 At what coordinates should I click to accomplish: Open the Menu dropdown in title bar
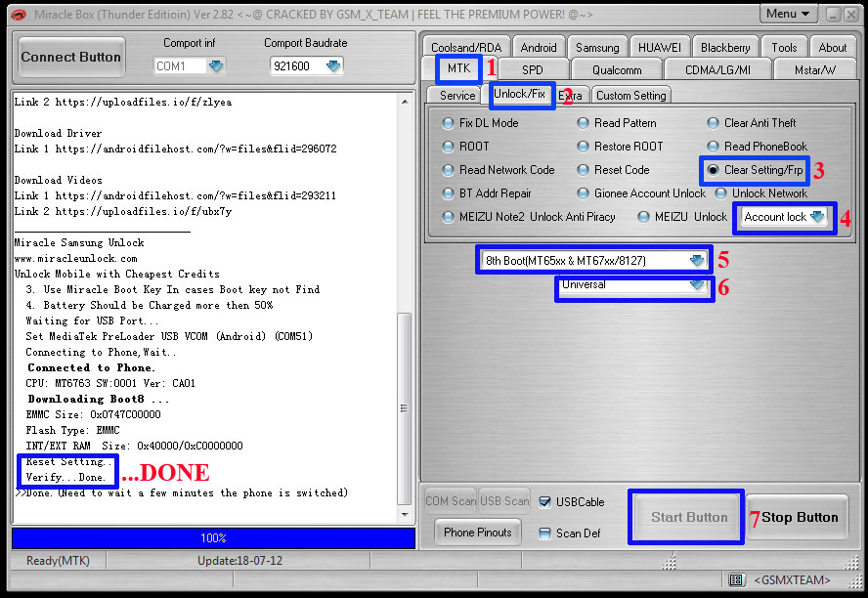click(x=788, y=14)
